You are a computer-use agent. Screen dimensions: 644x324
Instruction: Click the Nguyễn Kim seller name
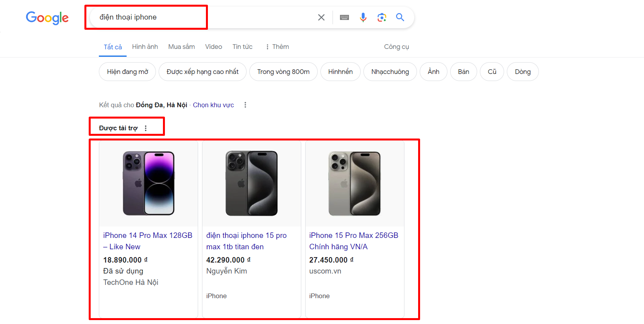(227, 271)
